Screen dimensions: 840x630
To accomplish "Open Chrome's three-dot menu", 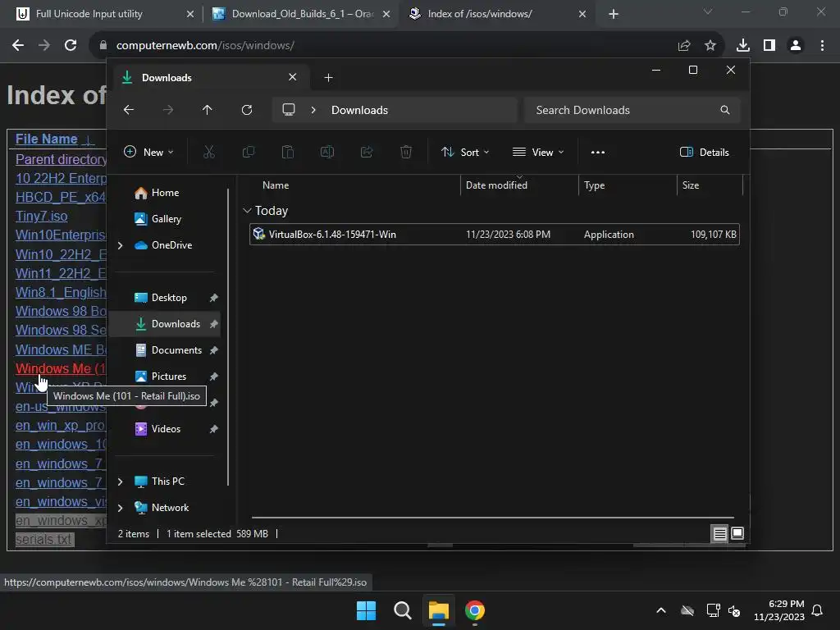I will click(x=822, y=46).
